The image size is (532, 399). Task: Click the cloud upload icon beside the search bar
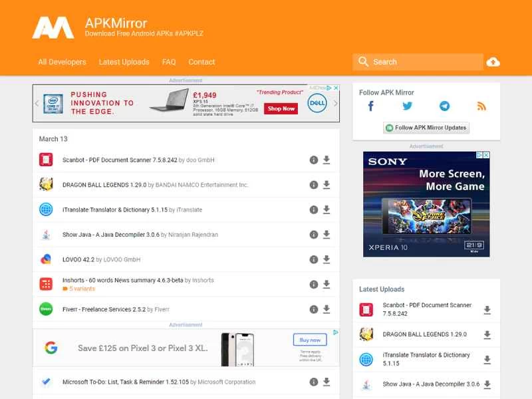(493, 61)
